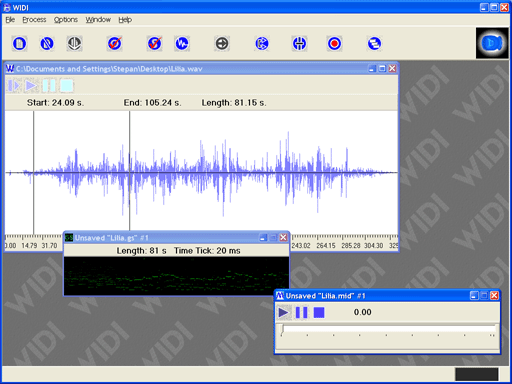Click the blue 'H' split toolbar icon

point(299,44)
